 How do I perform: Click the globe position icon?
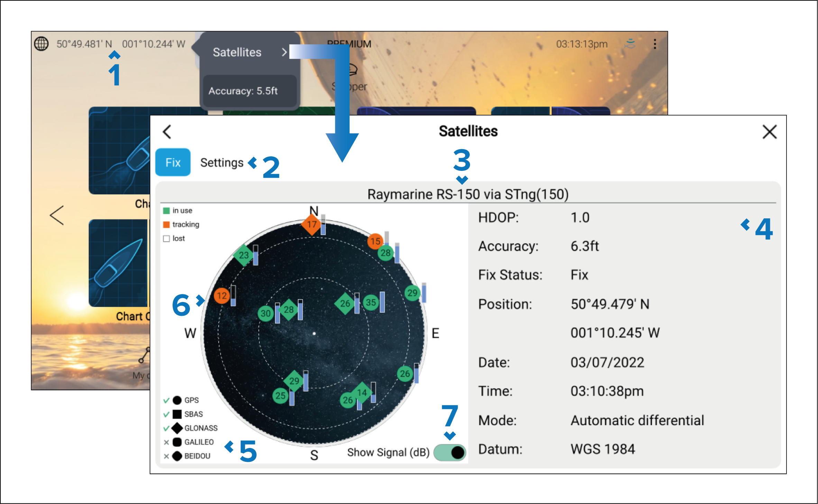pyautogui.click(x=41, y=44)
